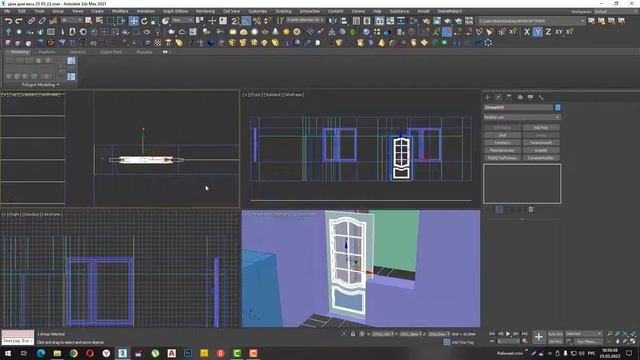Toggle Auto Key mode
This screenshot has height=360, width=640.
[x=555, y=334]
